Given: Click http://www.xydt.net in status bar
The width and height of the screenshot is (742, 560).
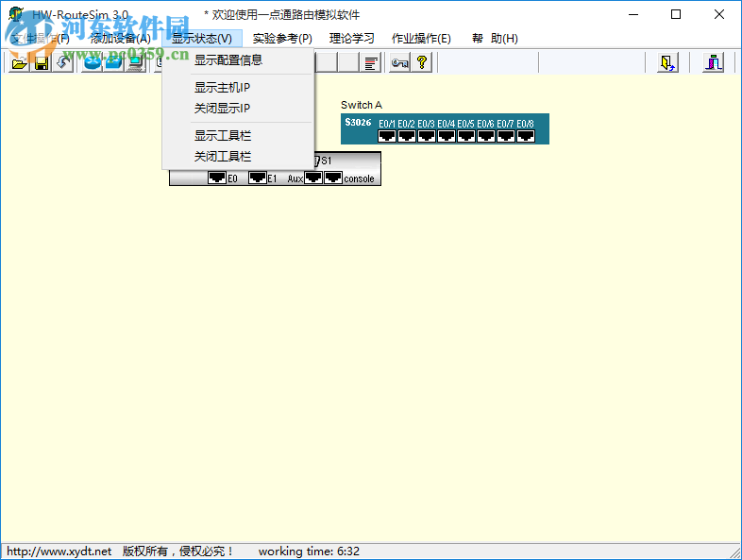Looking at the screenshot, I should pos(59,552).
